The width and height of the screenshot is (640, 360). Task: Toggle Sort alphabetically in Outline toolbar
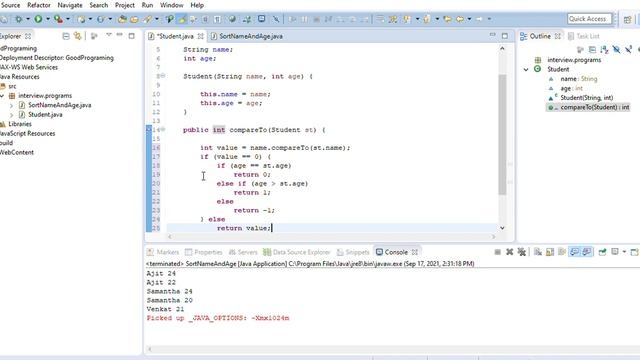click(x=604, y=50)
